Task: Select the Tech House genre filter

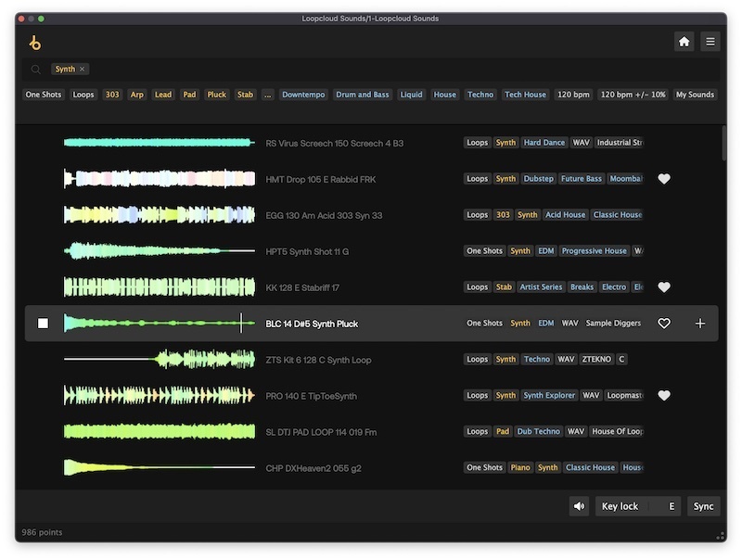Action: pyautogui.click(x=525, y=95)
